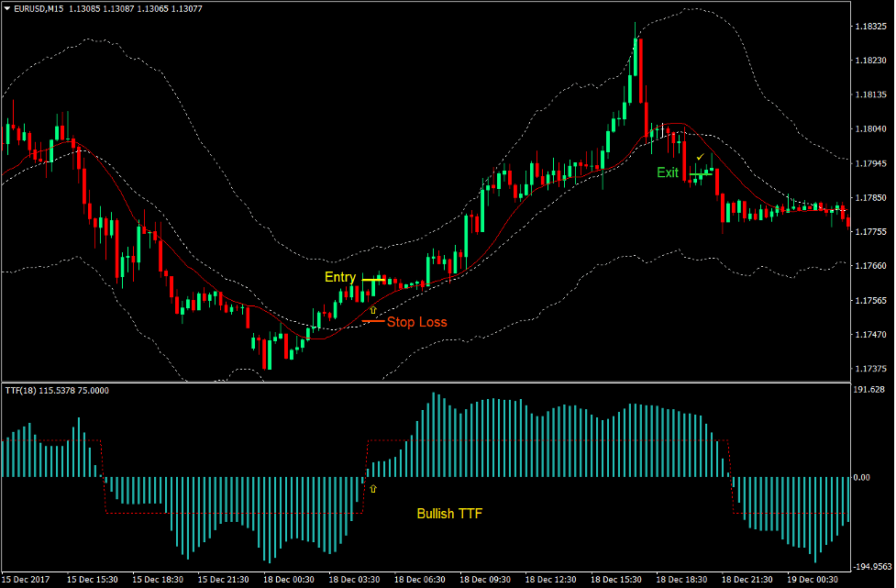Click the yellow arrow in the TTF indicator window
896x588 pixels.
372,488
